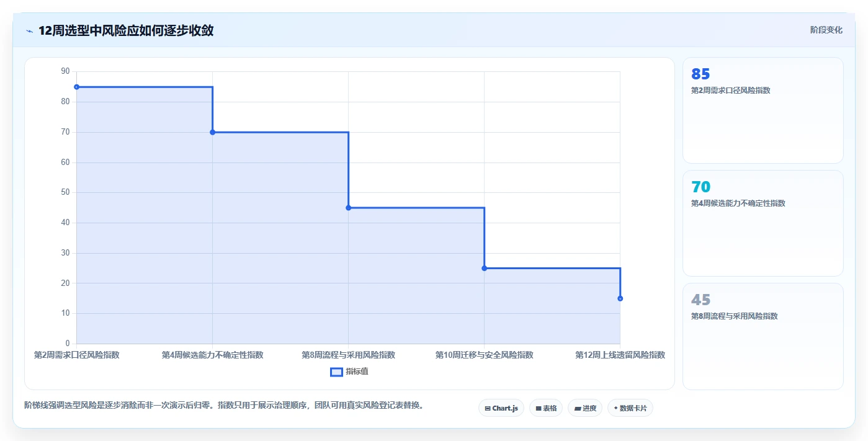Select the data point at value 25
868x441 pixels.
485,269
